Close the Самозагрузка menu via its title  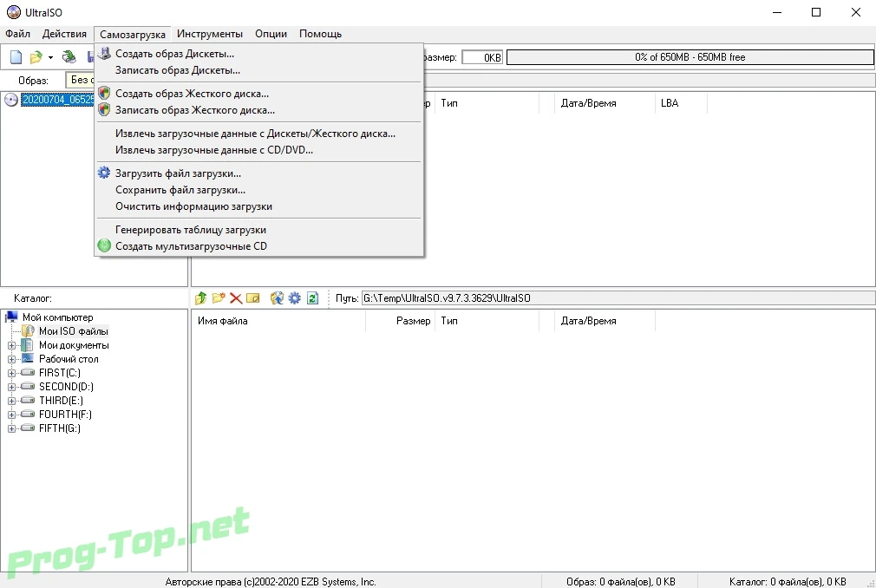click(133, 35)
